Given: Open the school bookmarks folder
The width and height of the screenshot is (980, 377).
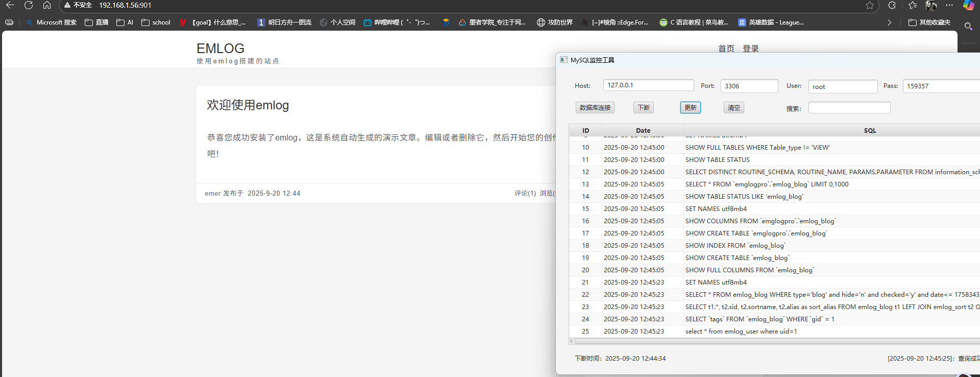Looking at the screenshot, I should pos(156,22).
